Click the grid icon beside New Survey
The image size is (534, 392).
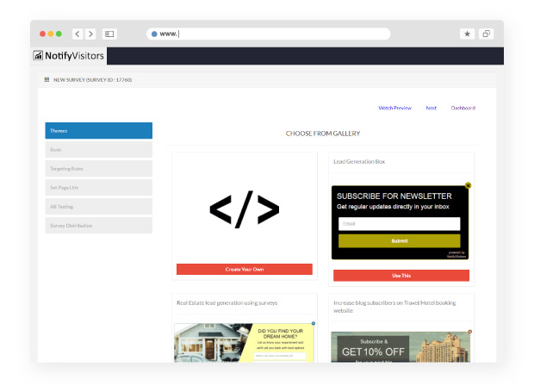(47, 79)
